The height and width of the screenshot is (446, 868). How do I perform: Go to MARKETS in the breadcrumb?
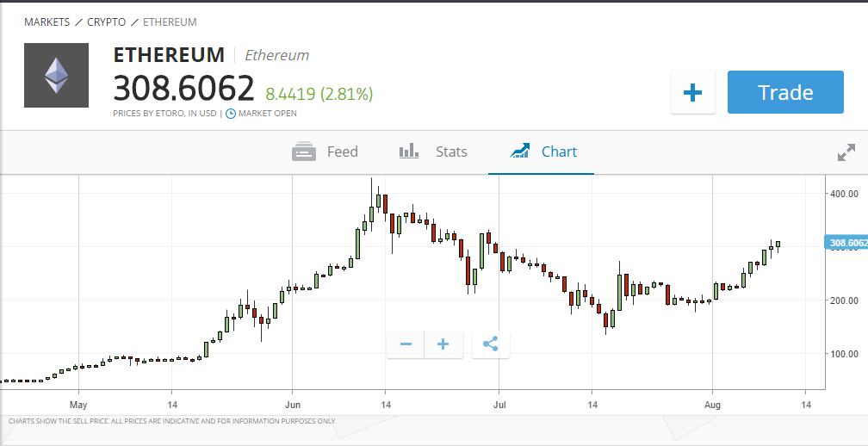click(x=46, y=22)
